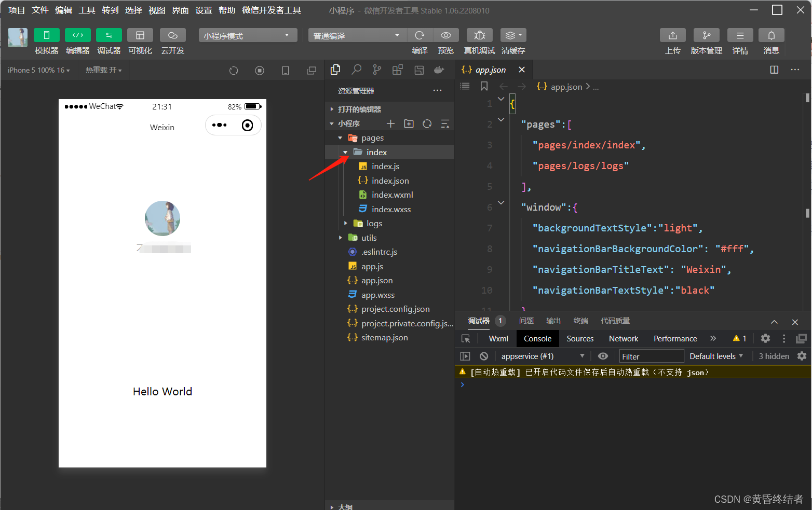Open project details (详情)
812x510 pixels.
tap(740, 35)
